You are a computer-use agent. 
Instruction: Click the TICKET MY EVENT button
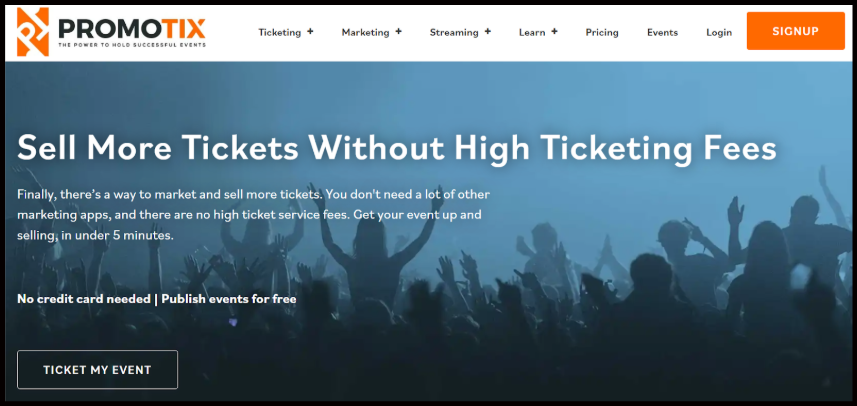pos(97,370)
